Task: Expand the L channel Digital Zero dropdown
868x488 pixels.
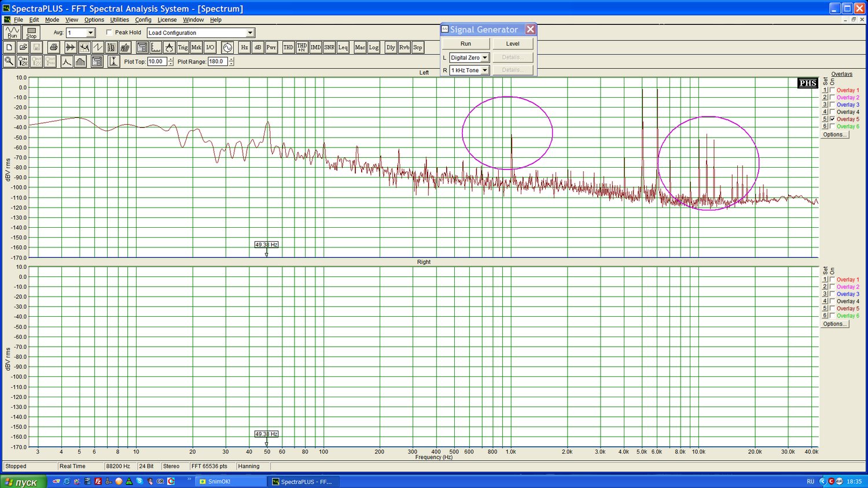Action: coord(484,58)
